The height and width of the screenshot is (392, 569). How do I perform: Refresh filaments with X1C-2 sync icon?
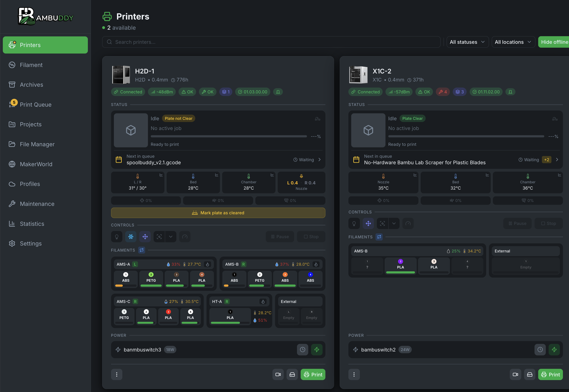pyautogui.click(x=379, y=237)
